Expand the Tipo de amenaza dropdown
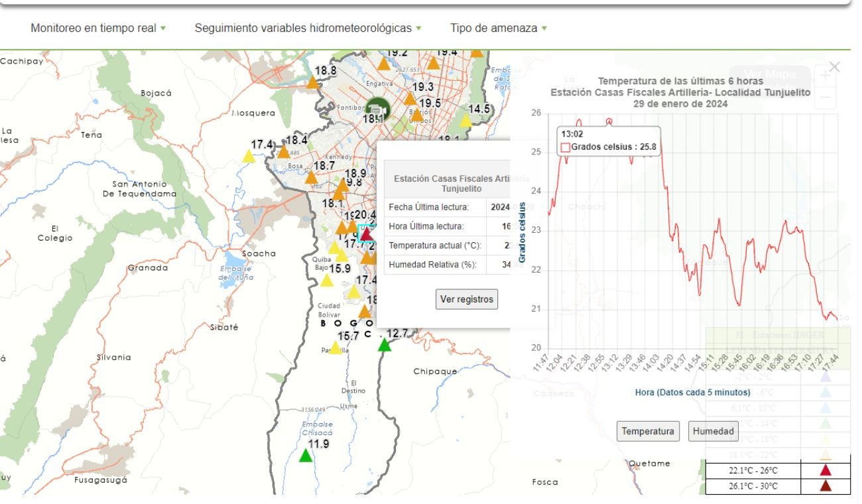Image resolution: width=862 pixels, height=504 pixels. pos(498,29)
